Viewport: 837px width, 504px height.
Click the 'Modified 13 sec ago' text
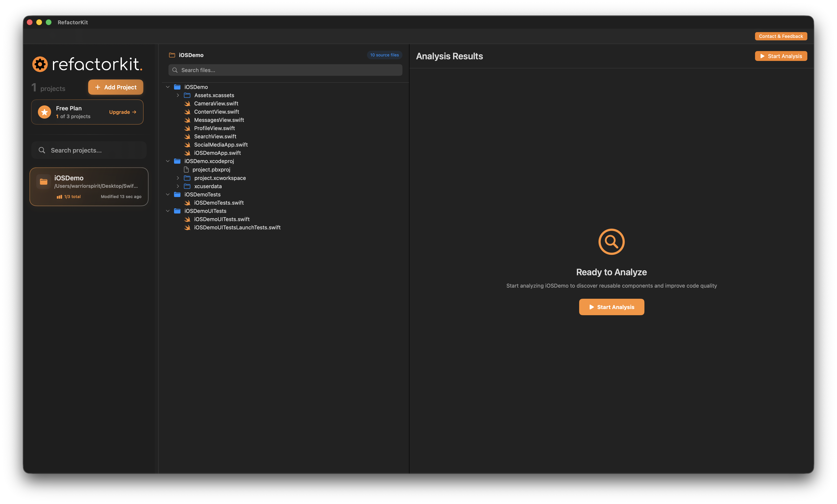[x=121, y=197]
